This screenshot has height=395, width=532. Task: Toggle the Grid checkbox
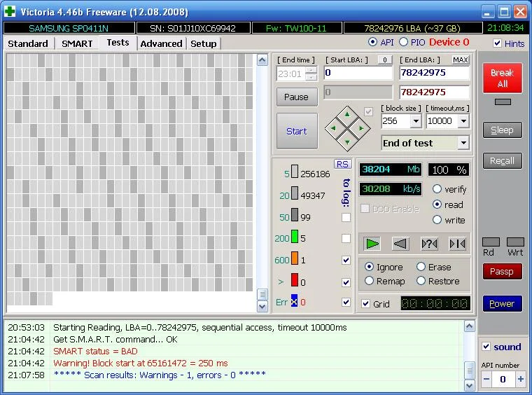[x=366, y=304]
